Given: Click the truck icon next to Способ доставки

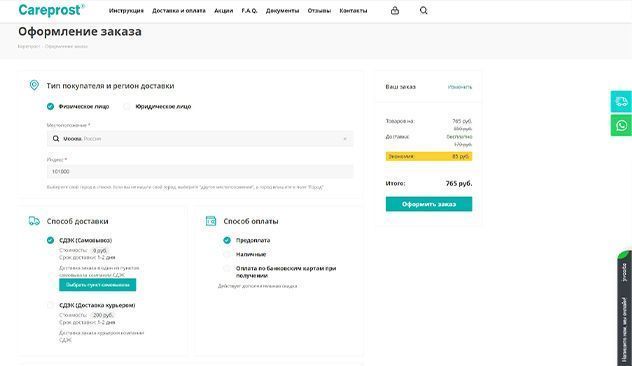Looking at the screenshot, I should pyautogui.click(x=34, y=221).
